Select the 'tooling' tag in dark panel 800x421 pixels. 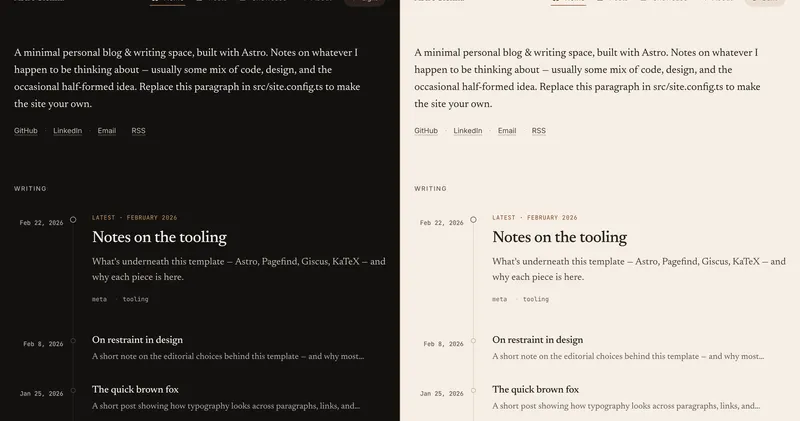click(135, 299)
